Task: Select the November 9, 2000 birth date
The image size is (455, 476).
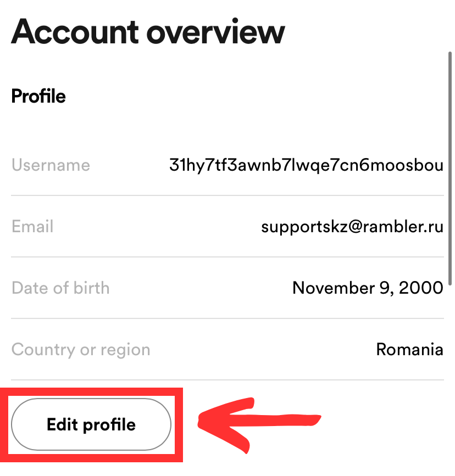Action: click(x=368, y=288)
